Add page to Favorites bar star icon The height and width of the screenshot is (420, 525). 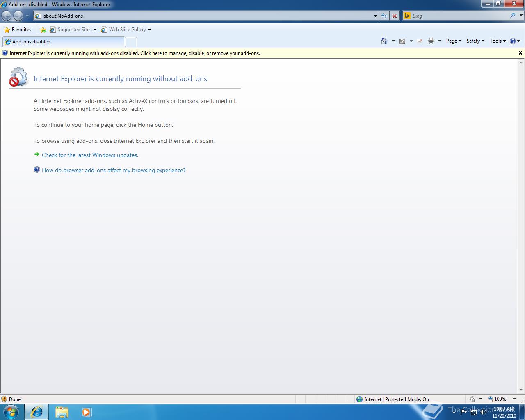click(x=43, y=30)
